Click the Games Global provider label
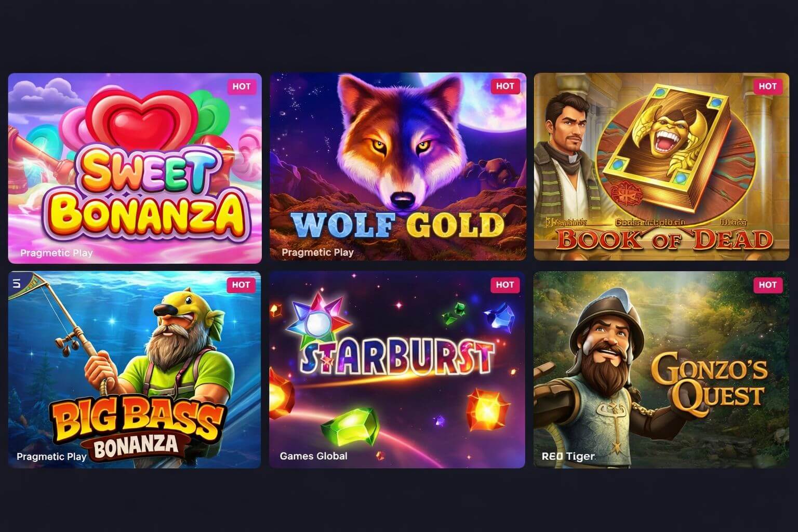This screenshot has height=532, width=798. click(314, 456)
